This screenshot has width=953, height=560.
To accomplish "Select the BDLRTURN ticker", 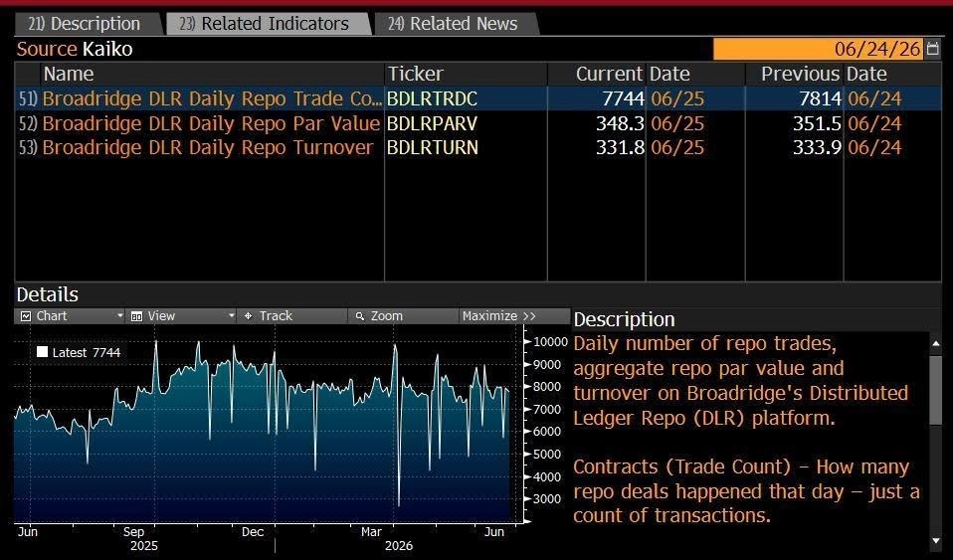I will coord(432,148).
